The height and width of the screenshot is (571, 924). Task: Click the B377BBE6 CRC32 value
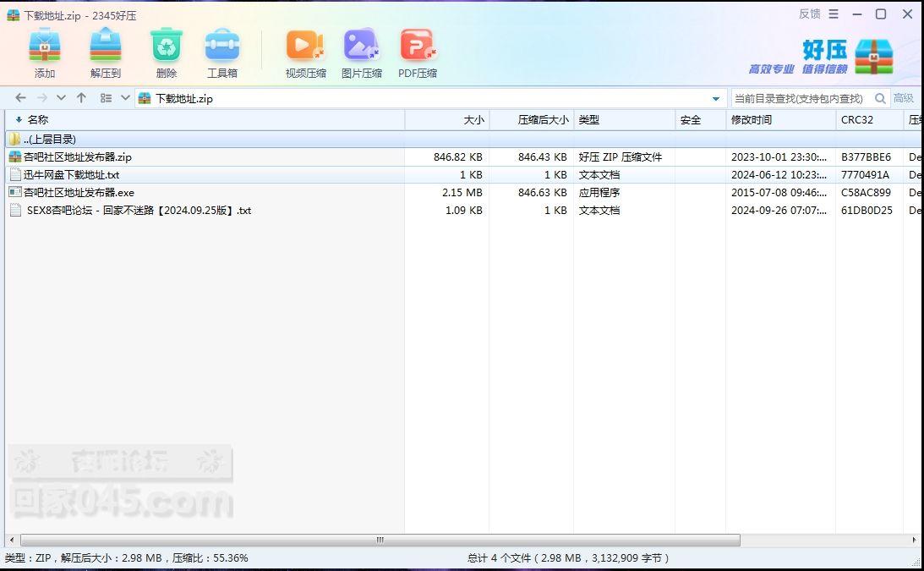click(x=866, y=156)
